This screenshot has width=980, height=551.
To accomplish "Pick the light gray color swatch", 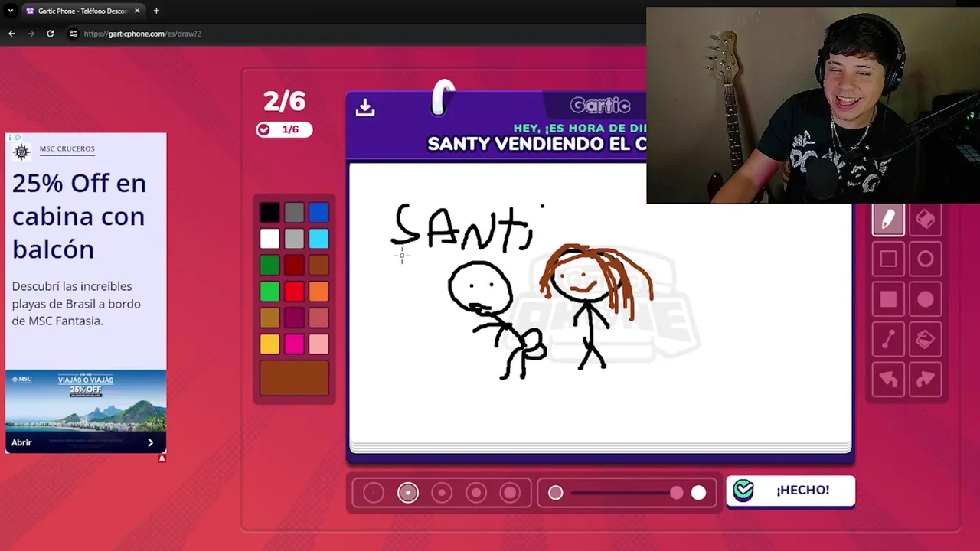I will click(294, 239).
